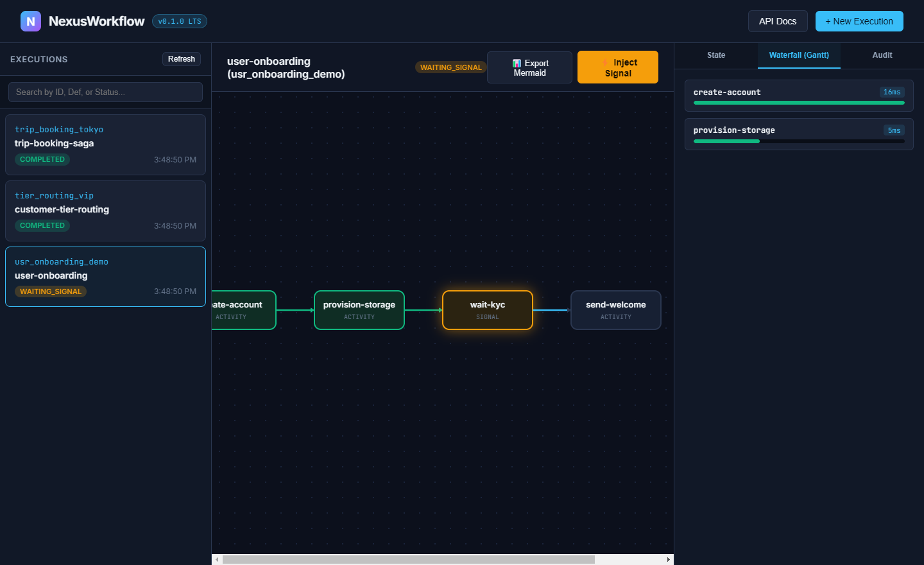The width and height of the screenshot is (924, 565).
Task: Click the 16ms duration label
Action: tap(892, 92)
